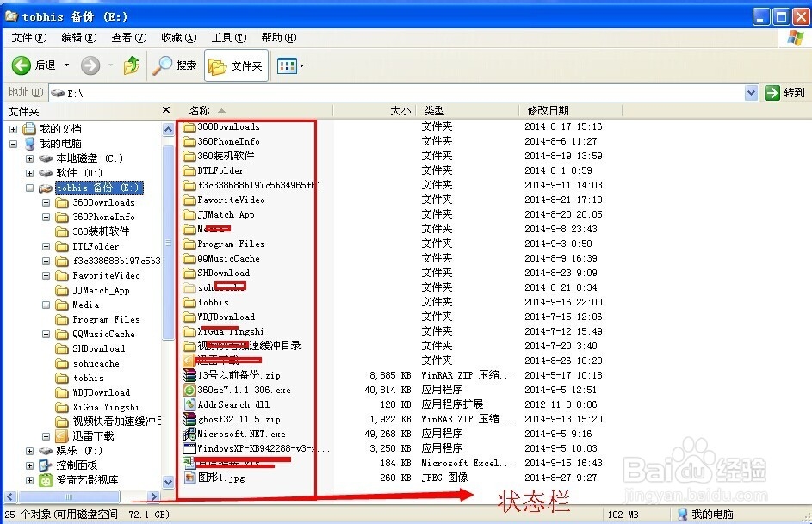Open the Views dropdown arrow
This screenshot has width=812, height=524.
(300, 65)
